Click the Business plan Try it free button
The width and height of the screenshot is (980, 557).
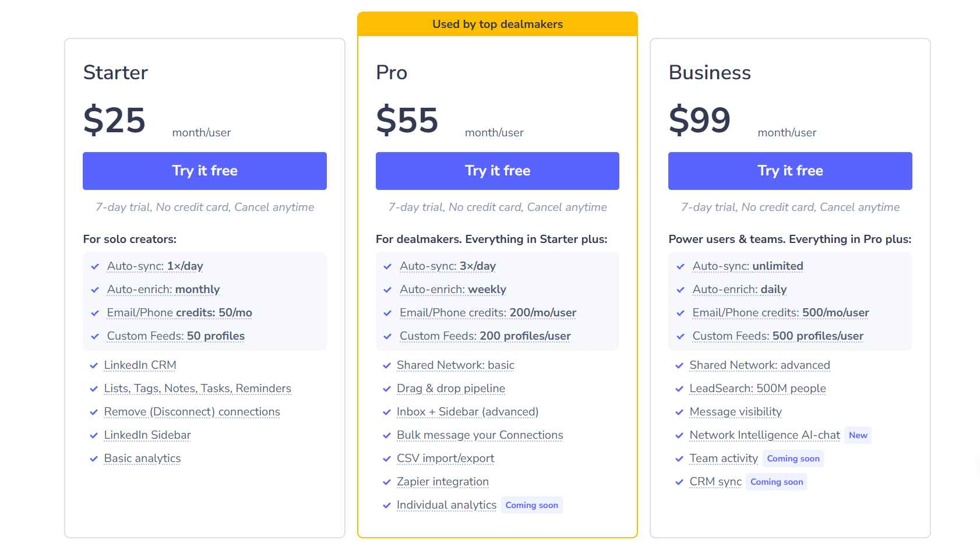(x=789, y=171)
